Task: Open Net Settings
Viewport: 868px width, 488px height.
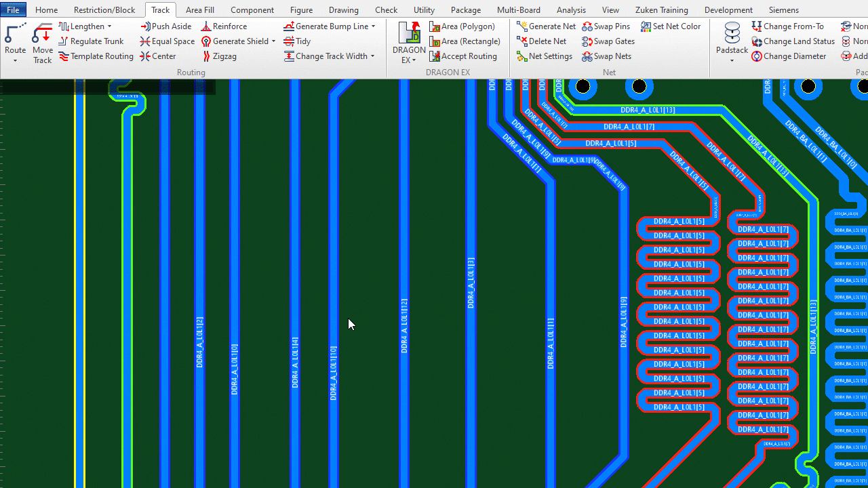Action: (545, 56)
